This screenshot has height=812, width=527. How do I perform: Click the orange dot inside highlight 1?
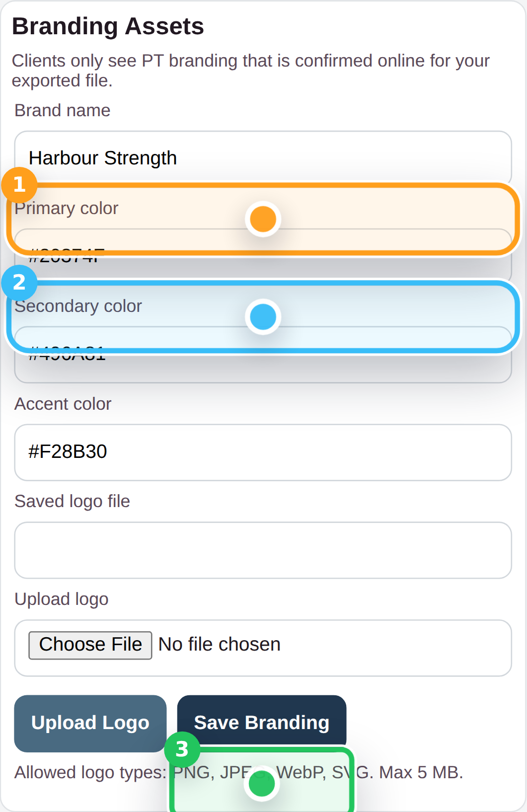[263, 219]
